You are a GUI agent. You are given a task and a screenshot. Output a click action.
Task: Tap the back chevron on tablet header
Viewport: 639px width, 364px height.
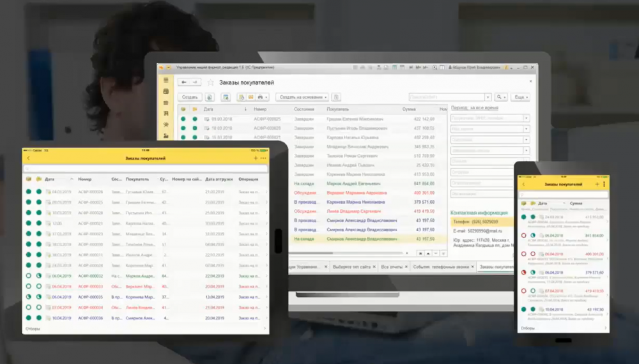[28, 158]
